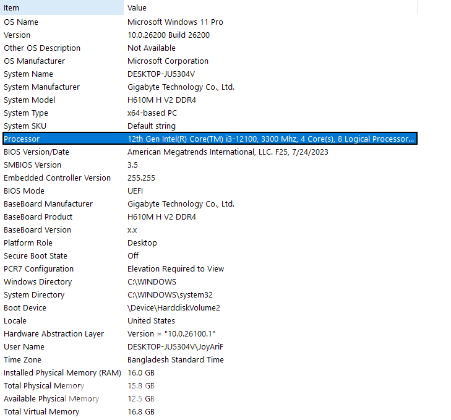This screenshot has height=420, width=451.
Task: Select the BaseBoard Product row
Action: [209, 217]
